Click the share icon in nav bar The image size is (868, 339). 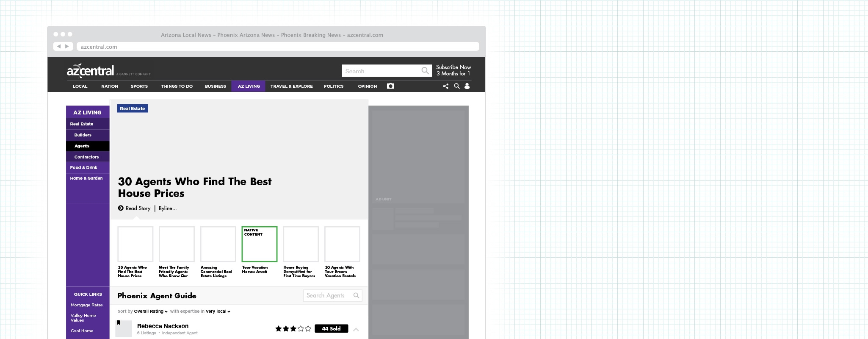(445, 86)
